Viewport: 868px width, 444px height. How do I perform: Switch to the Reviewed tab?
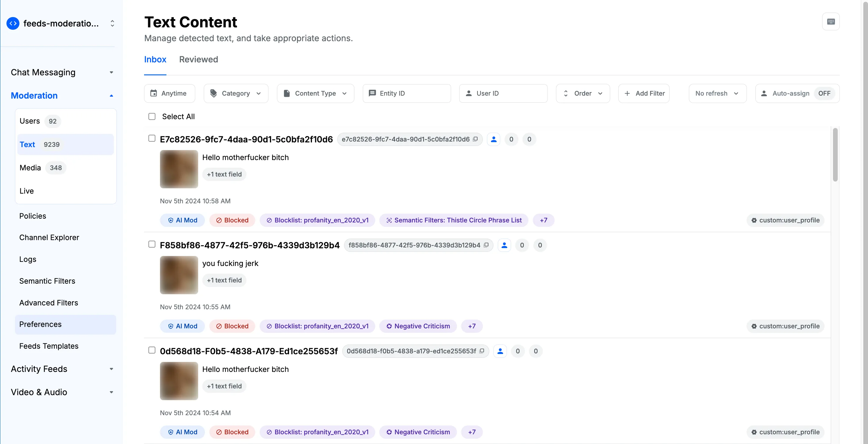point(198,59)
